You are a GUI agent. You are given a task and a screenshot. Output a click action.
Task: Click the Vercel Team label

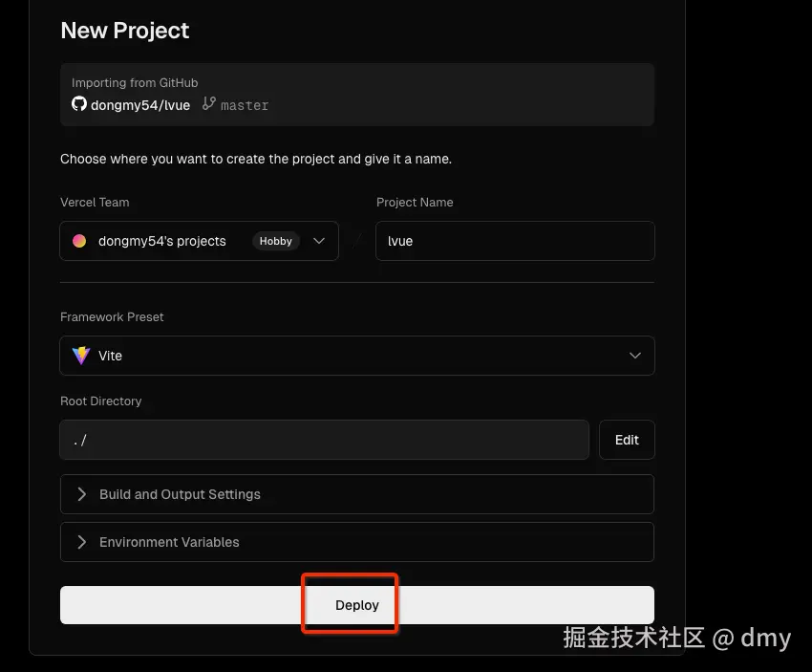click(x=95, y=203)
